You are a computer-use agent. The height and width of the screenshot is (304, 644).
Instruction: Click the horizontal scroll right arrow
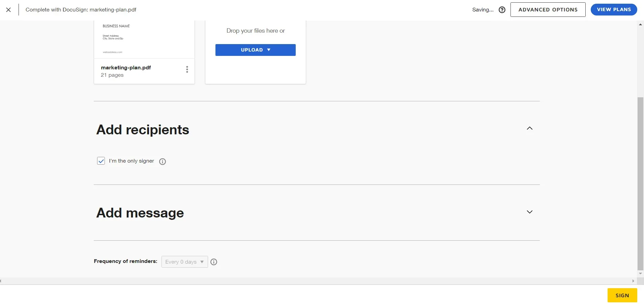point(633,281)
